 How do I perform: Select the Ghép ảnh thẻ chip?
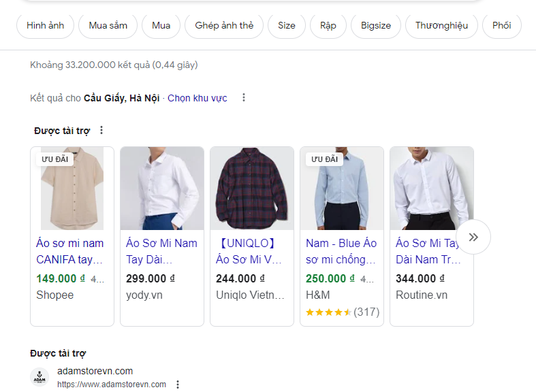224,26
